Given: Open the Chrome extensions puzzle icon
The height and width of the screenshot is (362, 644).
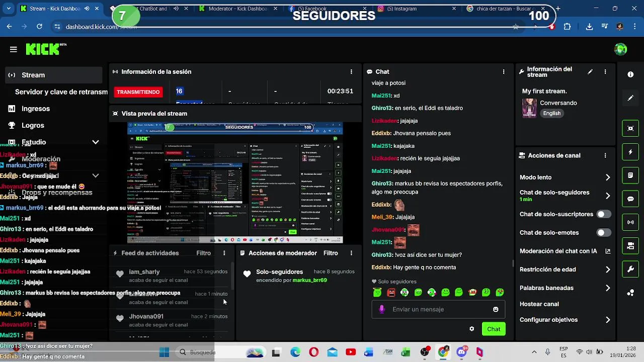Looking at the screenshot, I should pyautogui.click(x=567, y=27).
